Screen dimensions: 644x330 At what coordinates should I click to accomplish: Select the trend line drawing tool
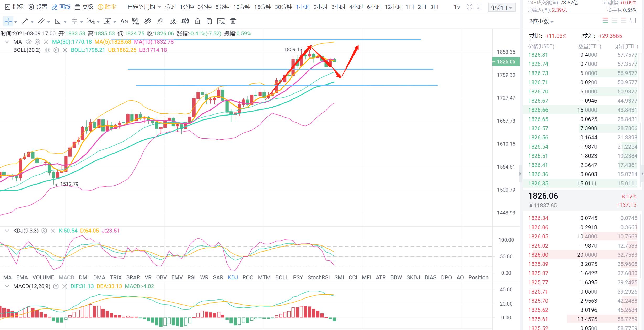(25, 21)
